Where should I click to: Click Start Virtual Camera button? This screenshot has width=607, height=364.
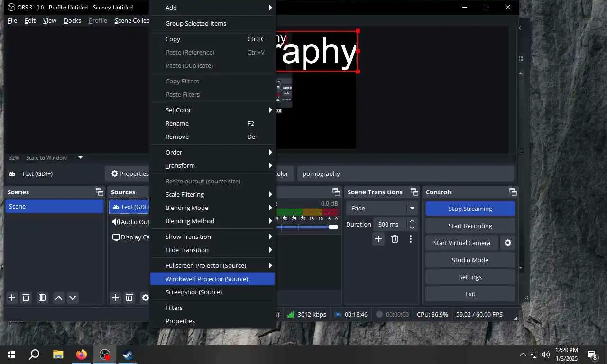[x=461, y=243]
